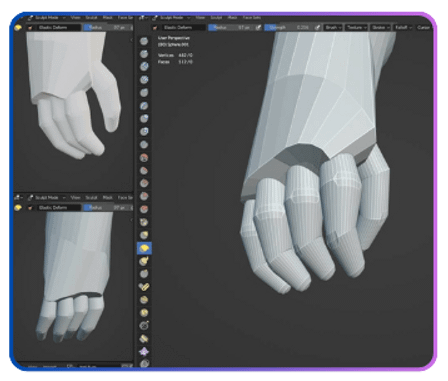Viewport: 448px width, 381px height.
Task: Select the Clay Strips brush tool
Action: 144,80
